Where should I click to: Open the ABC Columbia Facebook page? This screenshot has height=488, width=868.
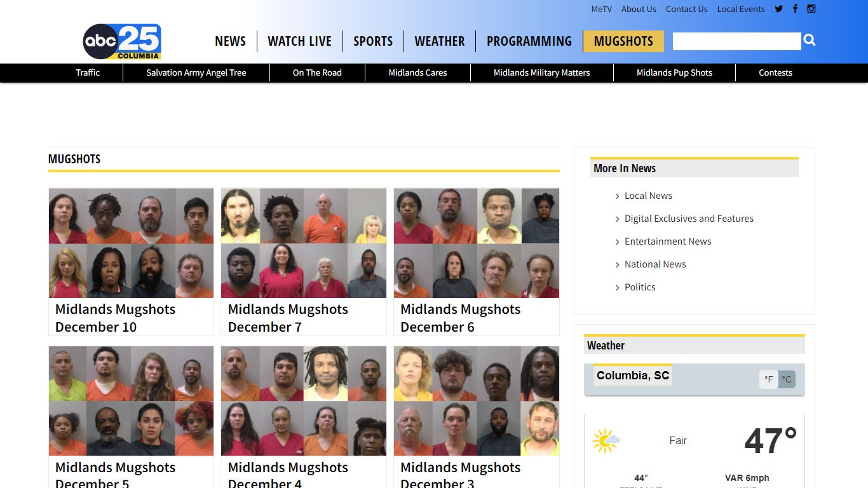pyautogui.click(x=795, y=9)
